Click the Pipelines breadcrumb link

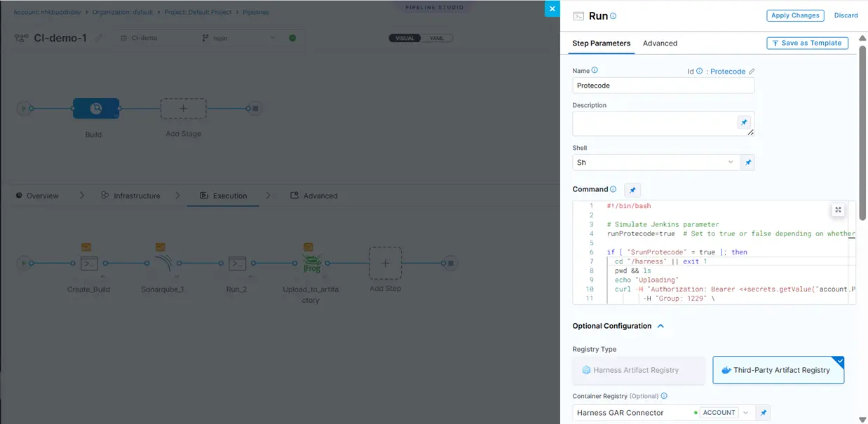[255, 13]
